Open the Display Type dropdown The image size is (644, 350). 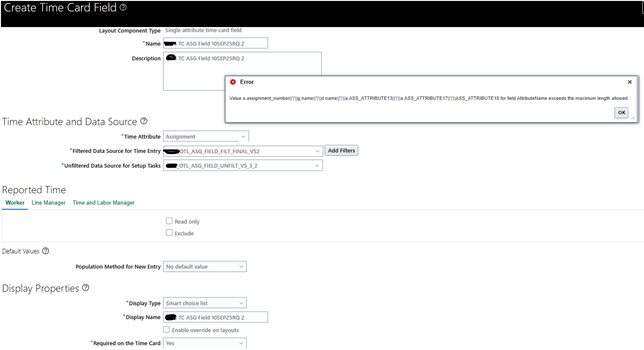point(205,303)
